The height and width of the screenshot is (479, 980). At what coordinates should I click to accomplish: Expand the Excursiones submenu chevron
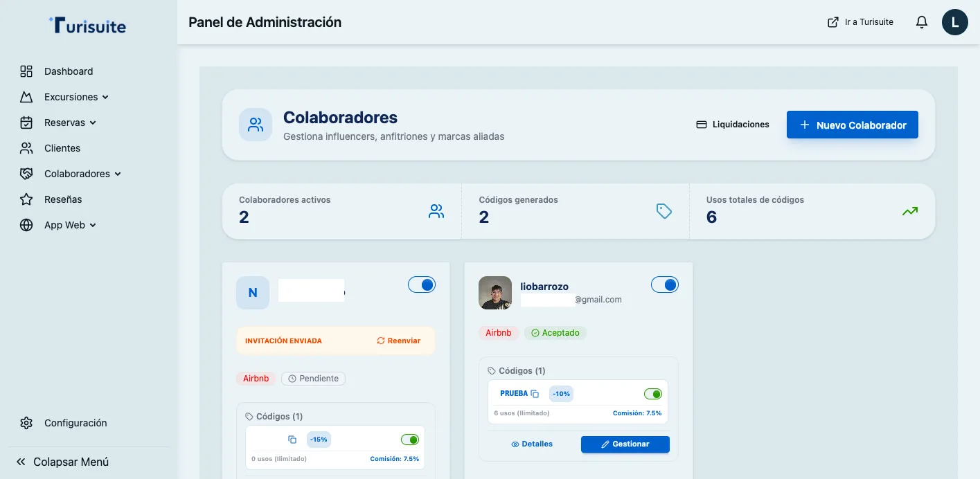[105, 98]
